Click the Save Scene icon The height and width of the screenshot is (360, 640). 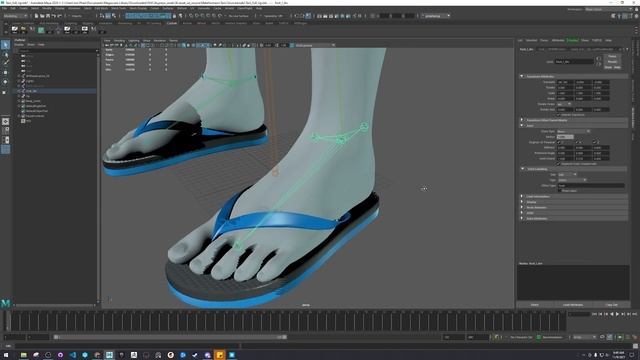point(47,16)
